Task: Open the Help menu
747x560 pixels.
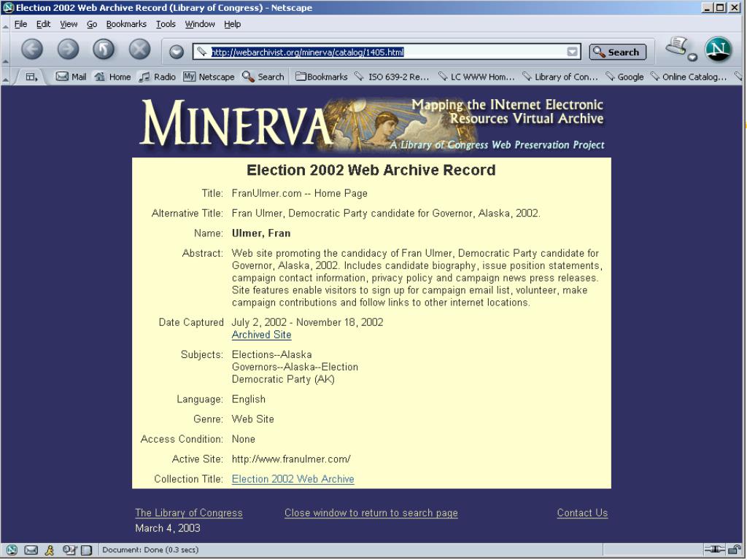Action: 233,24
